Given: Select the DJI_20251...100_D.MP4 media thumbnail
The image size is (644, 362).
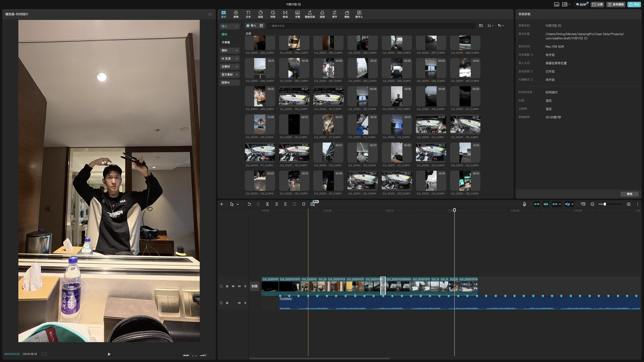Looking at the screenshot, I should coord(294,96).
